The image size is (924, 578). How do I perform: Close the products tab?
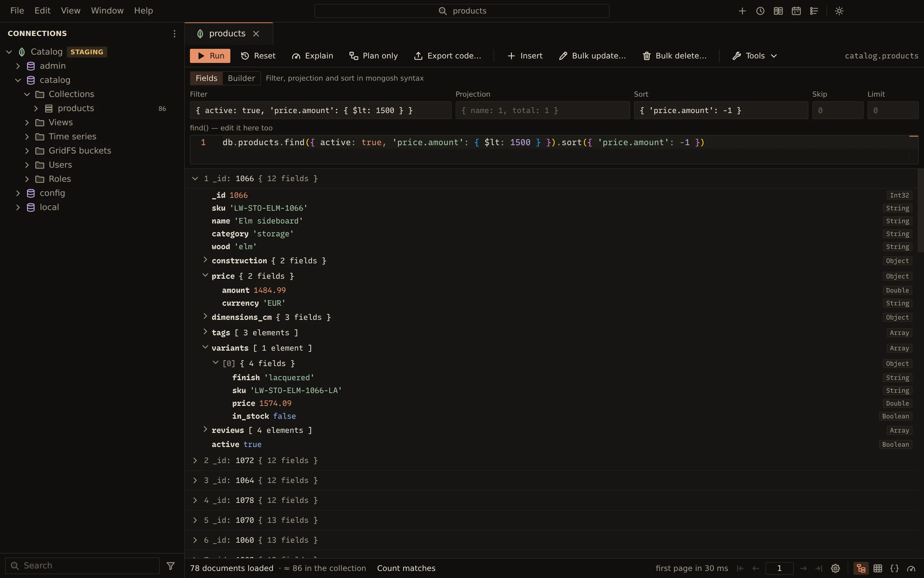coord(256,34)
